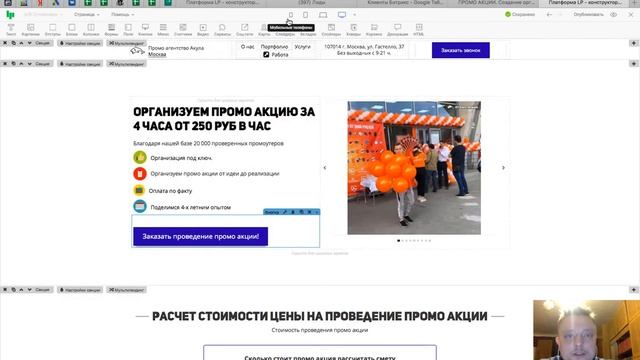The height and width of the screenshot is (360, 640).
Task: Open the Услуги menu item
Action: (x=302, y=47)
